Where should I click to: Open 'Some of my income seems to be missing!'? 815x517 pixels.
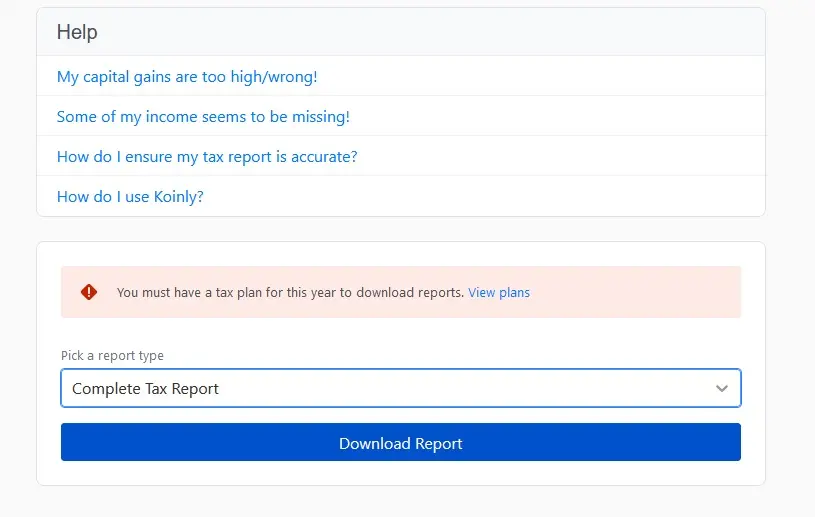(203, 116)
